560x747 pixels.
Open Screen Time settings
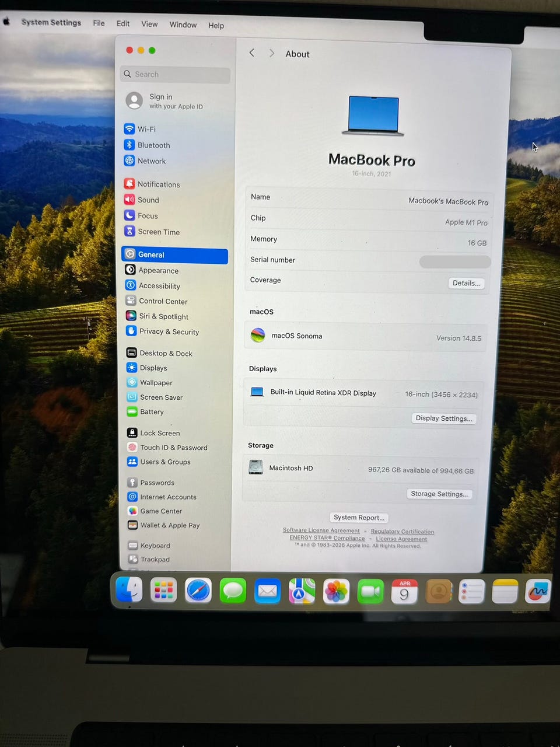coord(152,232)
